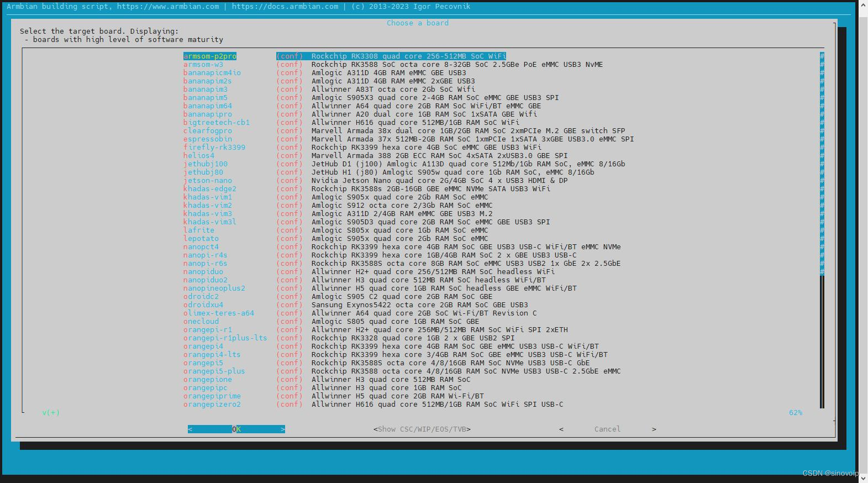Click the terminal window vertical scrollbar

[x=864, y=242]
